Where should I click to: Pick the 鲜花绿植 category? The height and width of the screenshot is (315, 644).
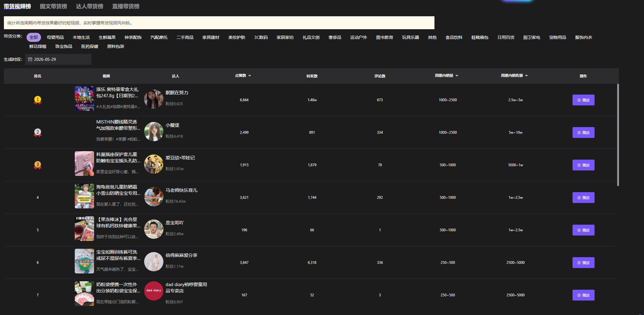pos(38,46)
